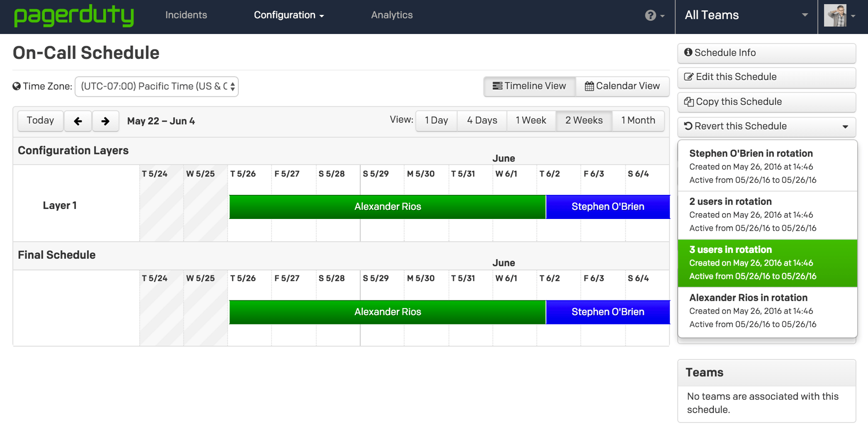Viewport: 868px width, 437px height.
Task: Collapse the Revert this Schedule dropdown
Action: [766, 127]
